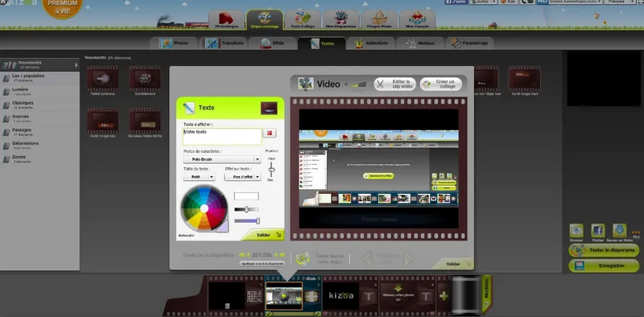This screenshot has width=644, height=317.
Task: Switch to the Photos sub-tab
Action: (x=174, y=43)
